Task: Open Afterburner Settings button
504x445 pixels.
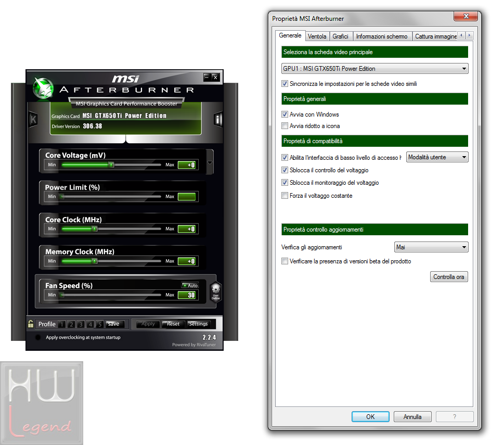Action: click(198, 324)
